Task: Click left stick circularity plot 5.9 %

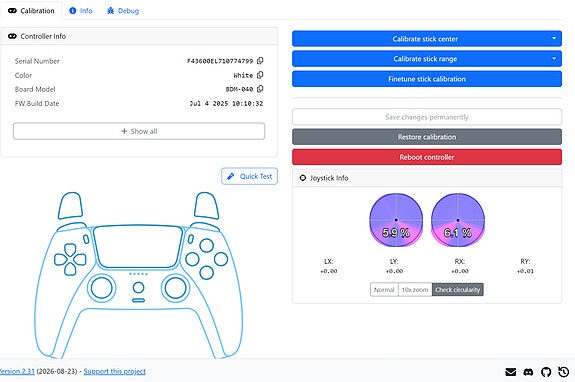Action: [x=396, y=220]
